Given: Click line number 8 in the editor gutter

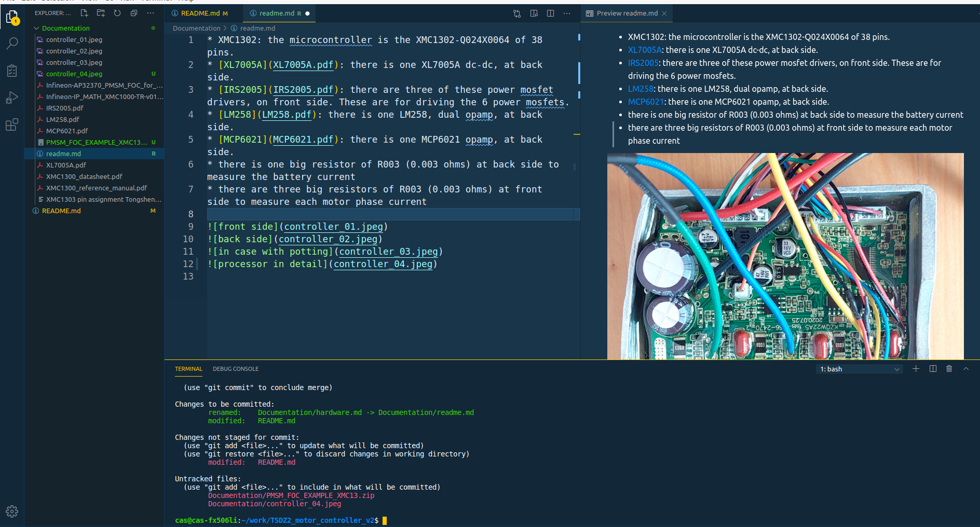Looking at the screenshot, I should click(x=190, y=214).
